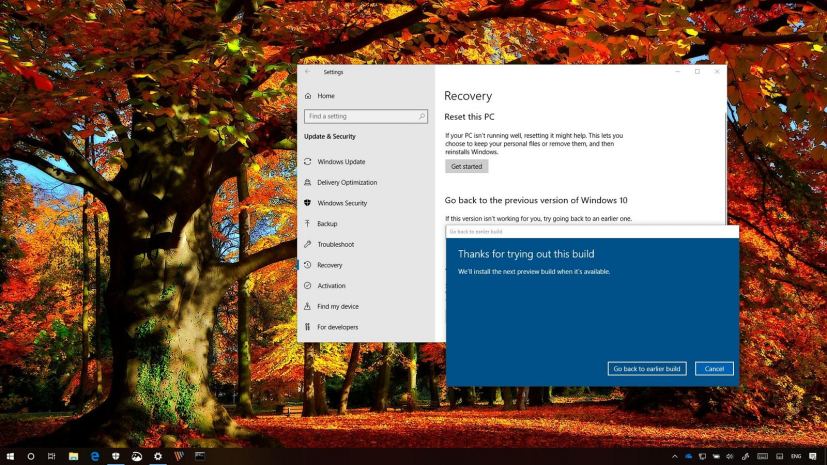
Task: Click the Troubleshoot wrench icon
Action: (x=308, y=244)
